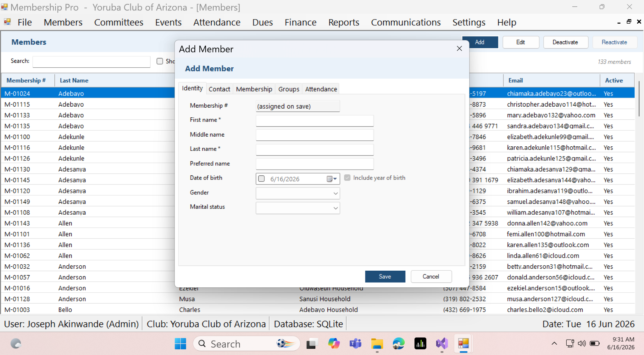Sort by Email column header
The height and width of the screenshot is (355, 644).
coord(552,80)
